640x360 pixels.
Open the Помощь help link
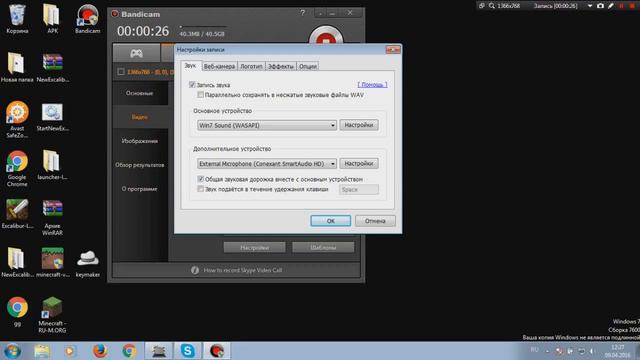[372, 84]
